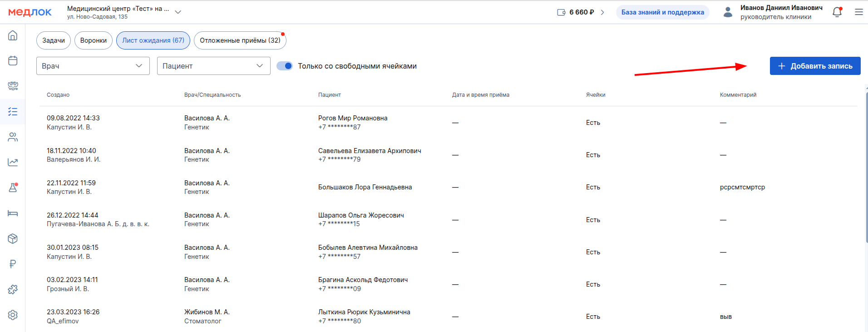Click the patients people icon
The width and height of the screenshot is (868, 332).
pos(13,137)
